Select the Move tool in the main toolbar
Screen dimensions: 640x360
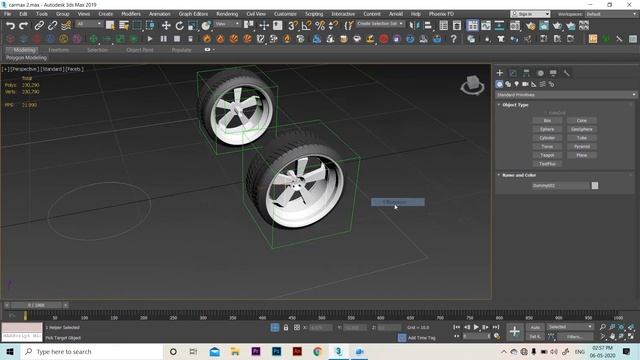pyautogui.click(x=166, y=26)
